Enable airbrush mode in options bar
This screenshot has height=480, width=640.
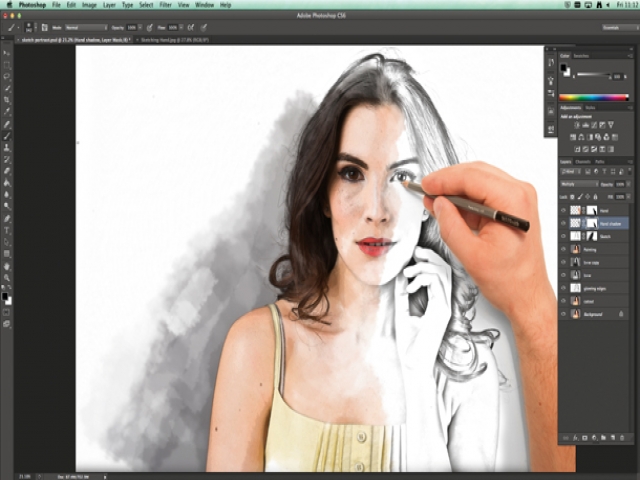click(191, 27)
